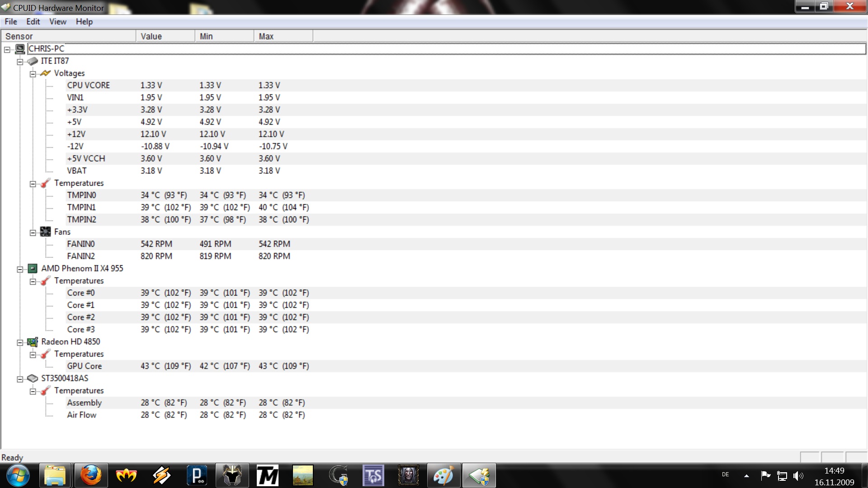
Task: Open the volume speaker tray icon
Action: (798, 476)
